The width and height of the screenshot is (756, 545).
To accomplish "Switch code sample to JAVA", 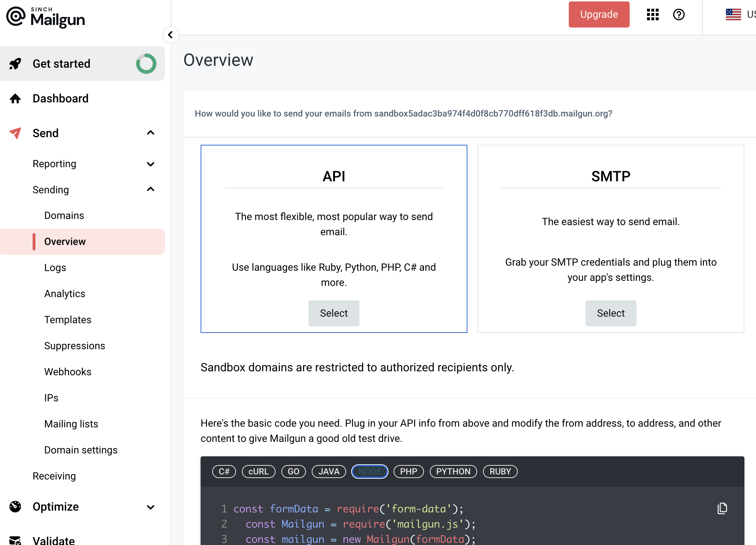I will (x=329, y=472).
